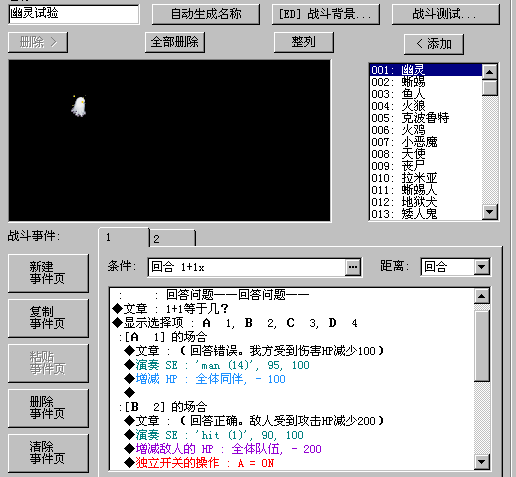Select the 显示选择项 command line
This screenshot has width=516, height=477.
coord(292,323)
